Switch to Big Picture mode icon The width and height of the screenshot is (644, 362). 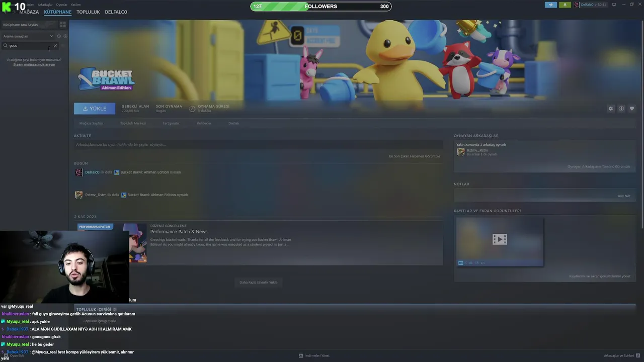(614, 5)
